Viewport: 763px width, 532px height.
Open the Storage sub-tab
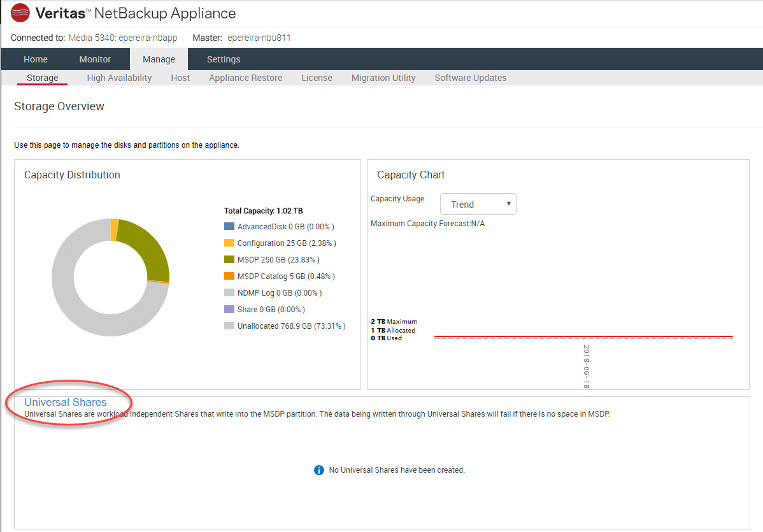pyautogui.click(x=42, y=78)
